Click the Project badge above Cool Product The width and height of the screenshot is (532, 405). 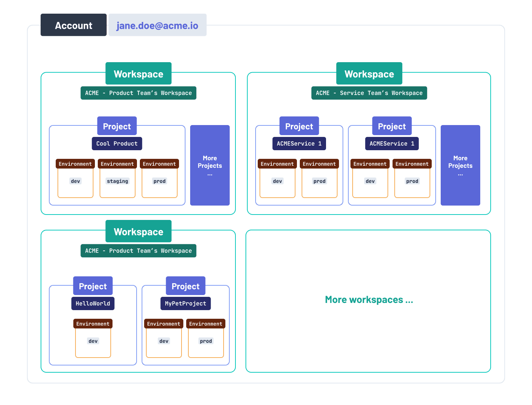[x=117, y=126]
